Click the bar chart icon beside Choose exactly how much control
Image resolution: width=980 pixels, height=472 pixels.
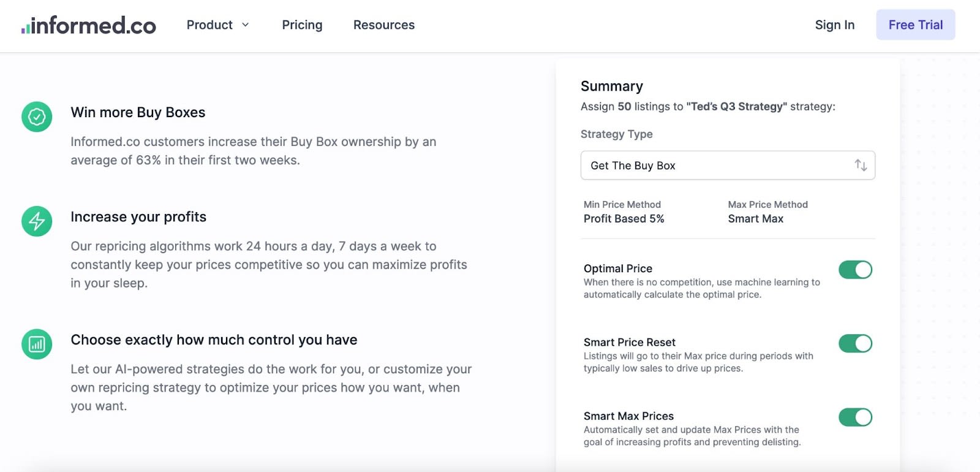pyautogui.click(x=37, y=344)
